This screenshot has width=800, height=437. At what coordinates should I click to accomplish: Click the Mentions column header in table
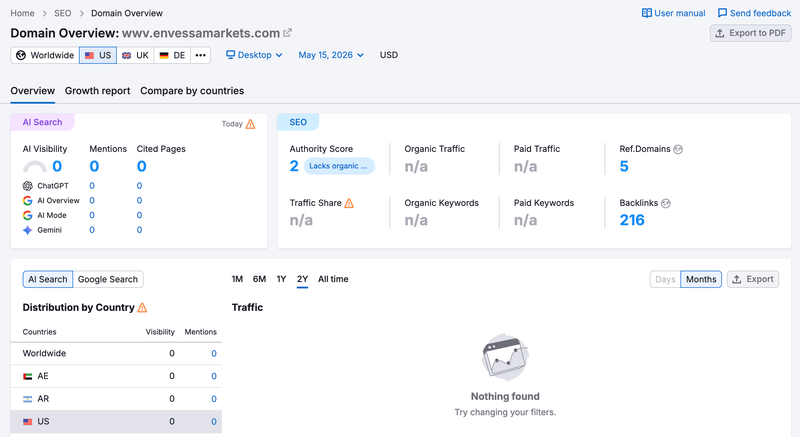coord(201,332)
